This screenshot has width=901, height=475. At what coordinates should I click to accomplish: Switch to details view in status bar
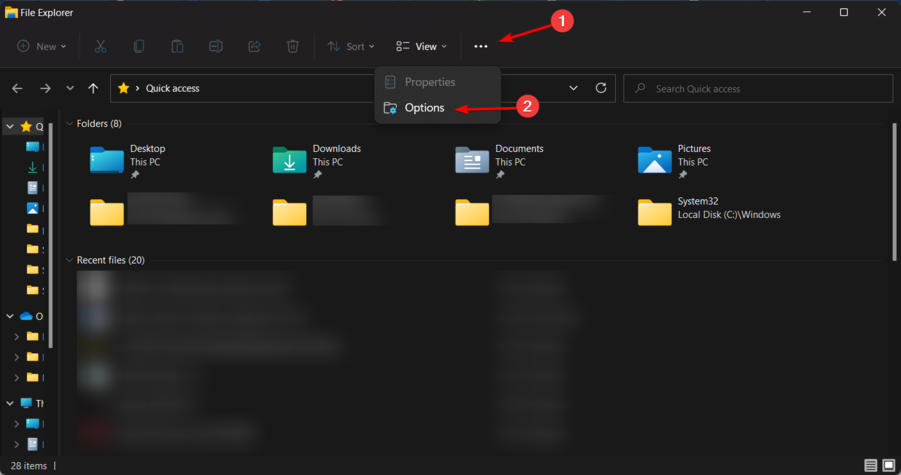871,465
